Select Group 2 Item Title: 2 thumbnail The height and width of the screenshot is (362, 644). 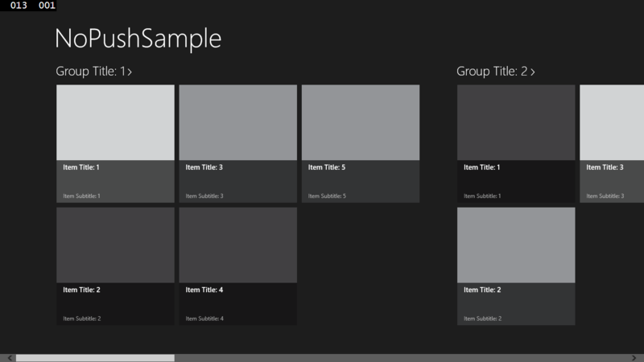tap(516, 245)
